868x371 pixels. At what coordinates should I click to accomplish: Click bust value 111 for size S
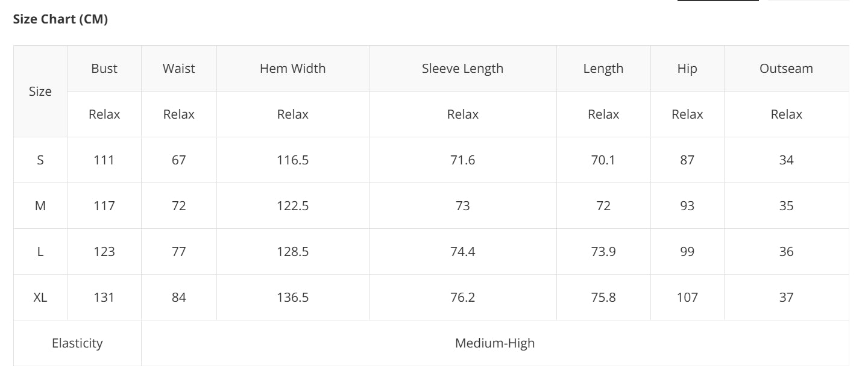point(104,160)
